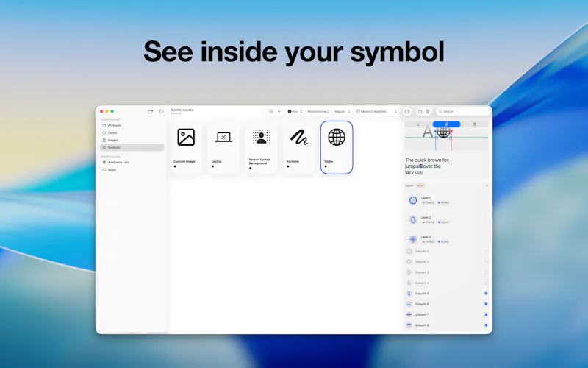
Task: Select Symbols in the sidebar
Action: 132,148
